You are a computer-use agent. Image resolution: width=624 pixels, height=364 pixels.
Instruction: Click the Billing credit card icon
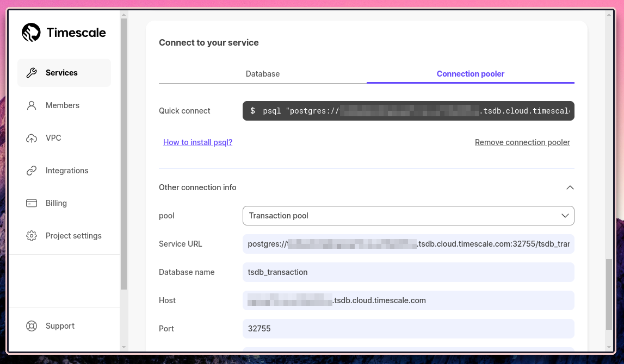coord(32,203)
